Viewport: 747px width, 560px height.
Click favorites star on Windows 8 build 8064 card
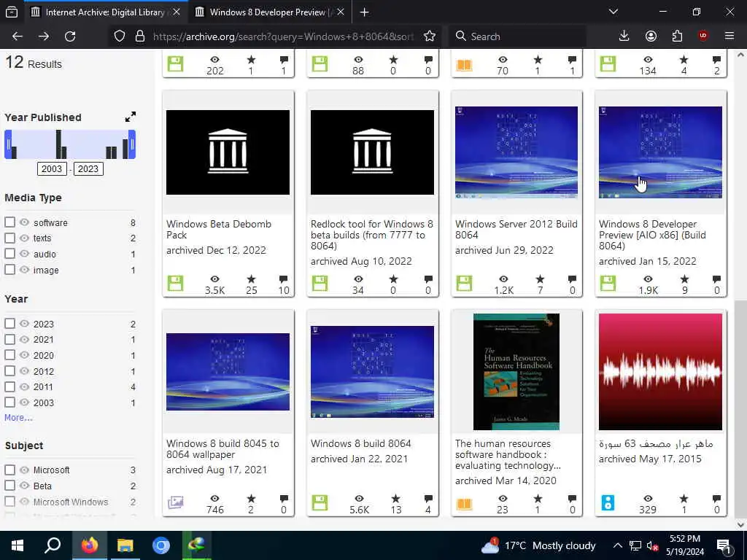point(395,499)
